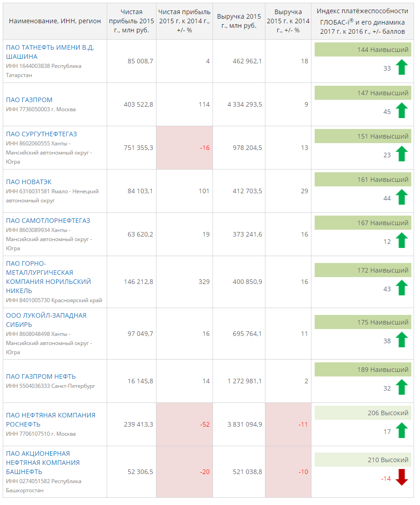
Task: Click green trend arrow for Surgutneftegaz
Action: (x=401, y=154)
